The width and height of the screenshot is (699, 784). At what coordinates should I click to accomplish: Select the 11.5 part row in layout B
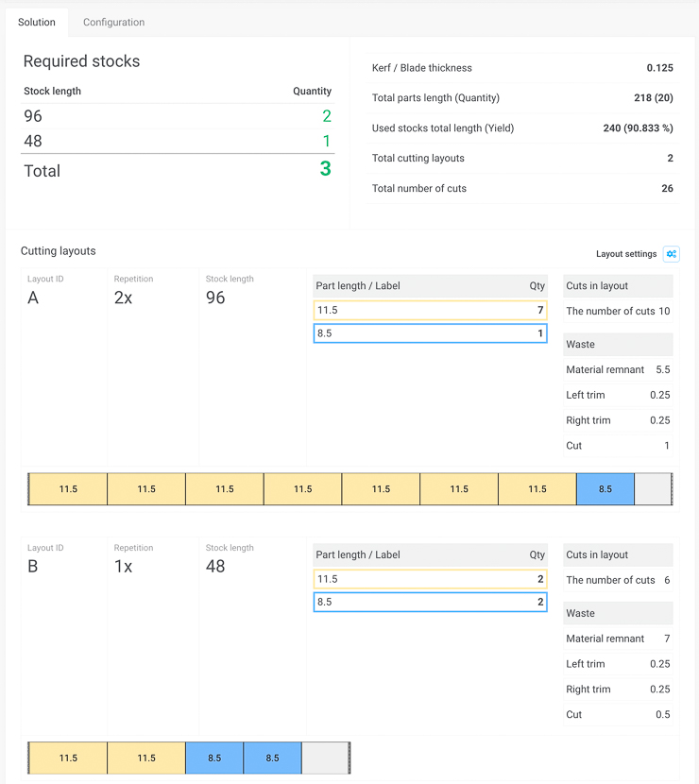(x=430, y=579)
